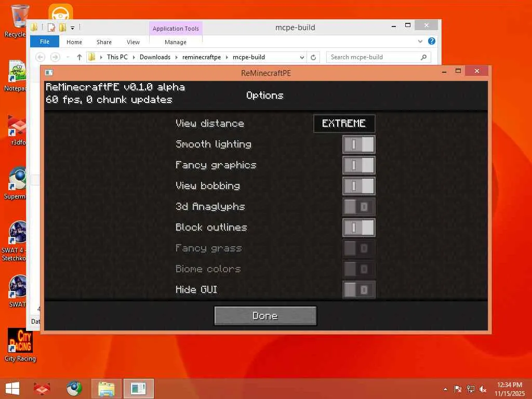Select Notepad++ desktop shortcut
The width and height of the screenshot is (532, 399).
pyautogui.click(x=16, y=76)
